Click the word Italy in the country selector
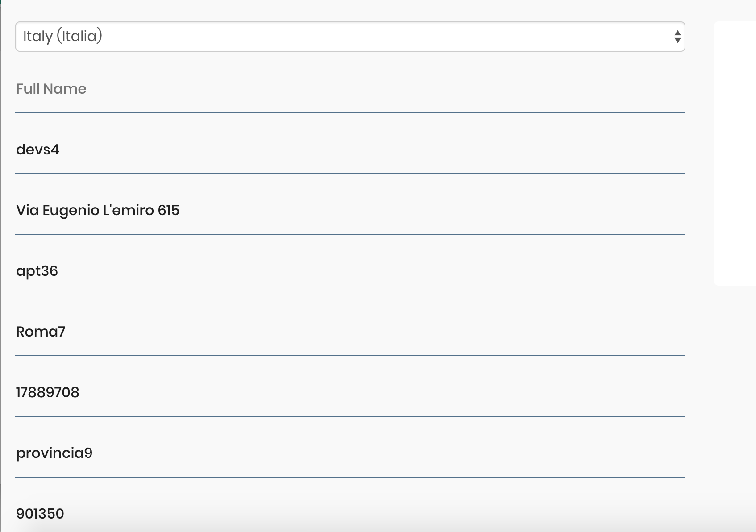Screen dimensions: 756x532 point(37,37)
